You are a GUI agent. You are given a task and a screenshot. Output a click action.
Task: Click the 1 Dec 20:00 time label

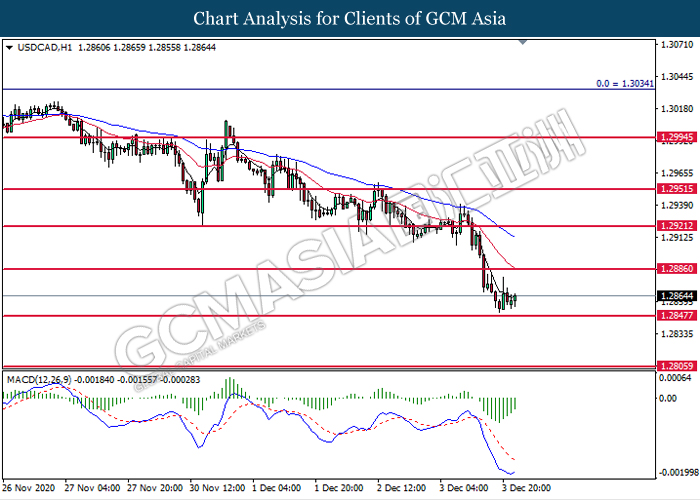pos(339,488)
